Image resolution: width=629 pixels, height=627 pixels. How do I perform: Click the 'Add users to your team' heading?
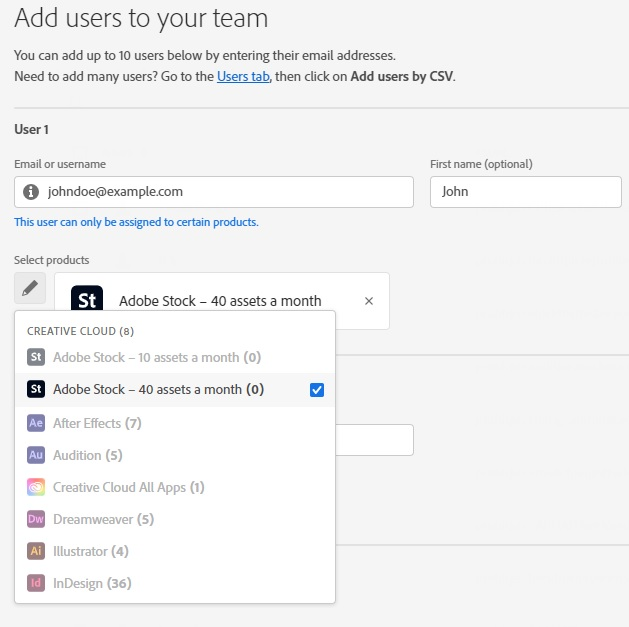141,18
